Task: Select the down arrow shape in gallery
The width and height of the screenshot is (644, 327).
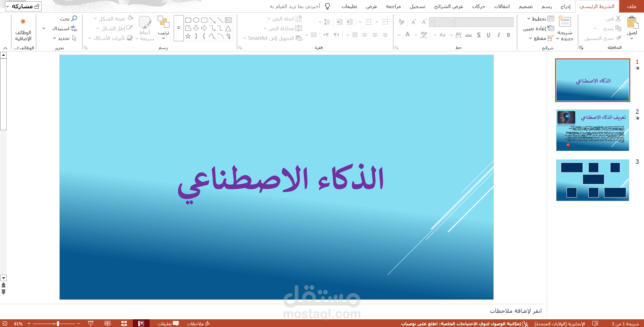Action: pos(196,28)
